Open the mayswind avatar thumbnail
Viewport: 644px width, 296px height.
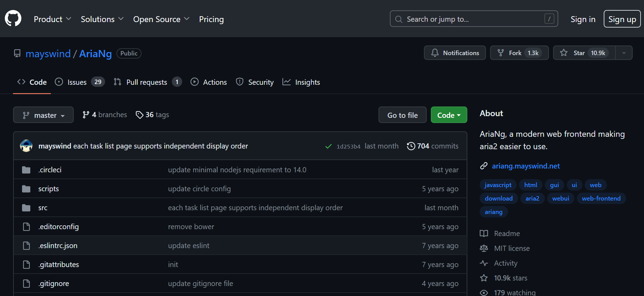[x=26, y=146]
